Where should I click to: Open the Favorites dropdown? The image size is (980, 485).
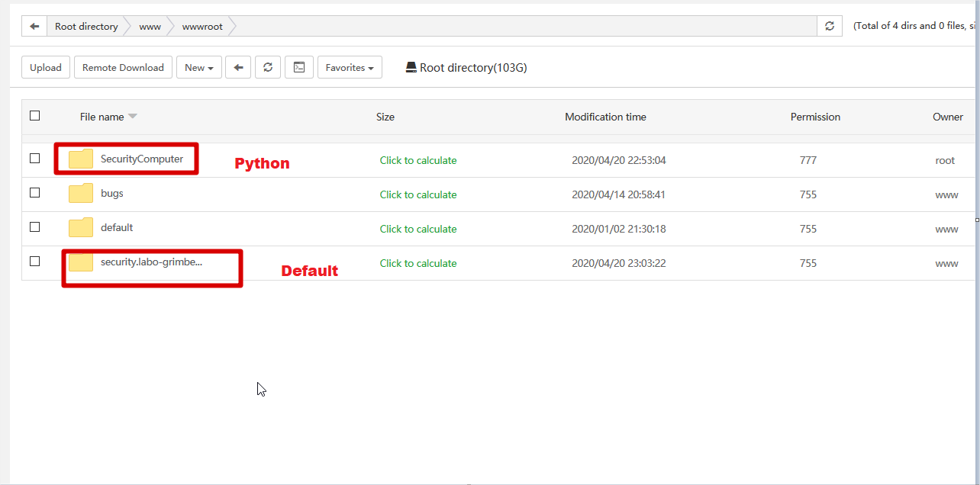tap(350, 68)
